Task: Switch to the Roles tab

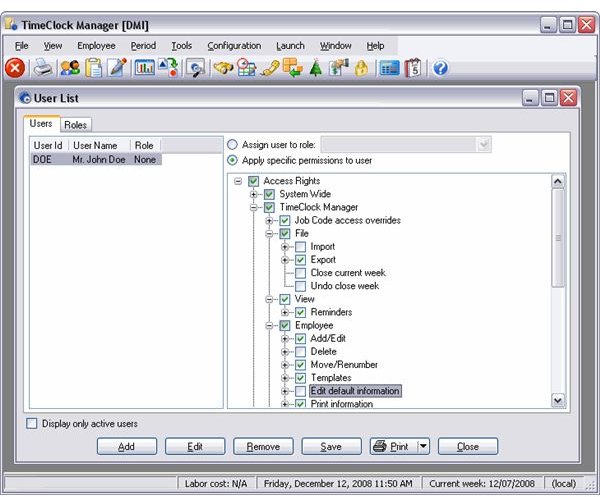Action: pyautogui.click(x=75, y=125)
